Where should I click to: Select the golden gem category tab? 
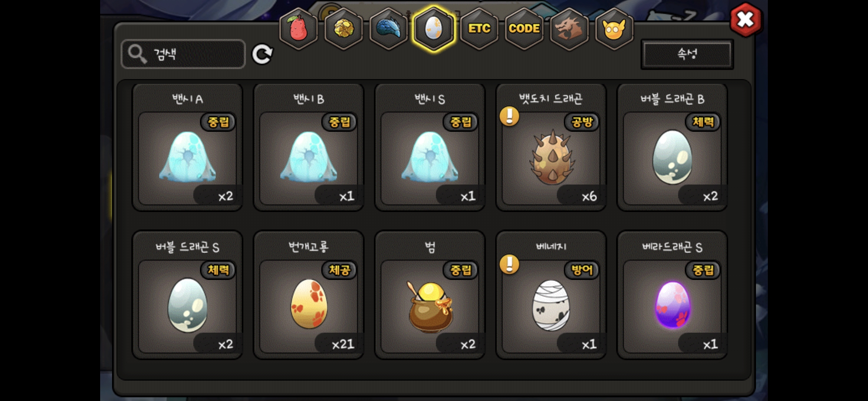tap(344, 29)
